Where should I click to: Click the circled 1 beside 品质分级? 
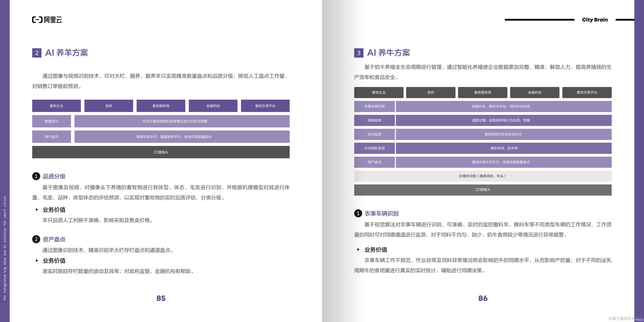36,176
